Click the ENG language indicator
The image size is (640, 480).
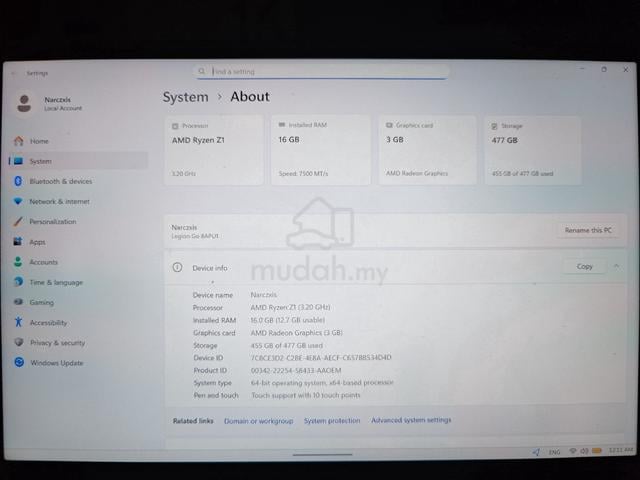coord(554,452)
